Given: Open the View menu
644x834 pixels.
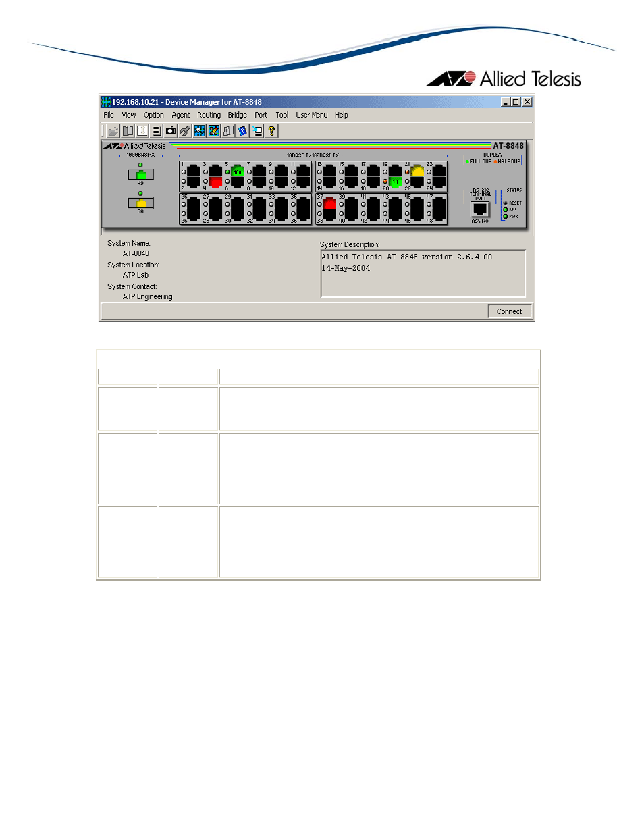Looking at the screenshot, I should pos(129,115).
